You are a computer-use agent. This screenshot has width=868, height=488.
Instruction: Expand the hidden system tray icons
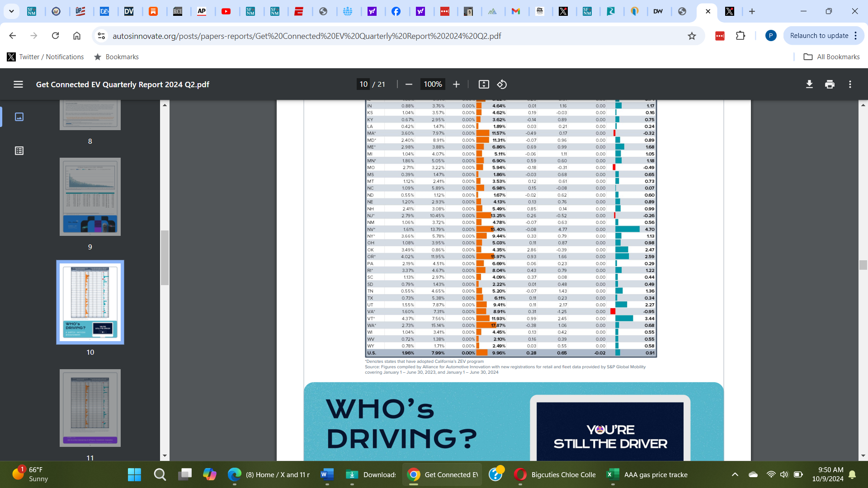(735, 474)
